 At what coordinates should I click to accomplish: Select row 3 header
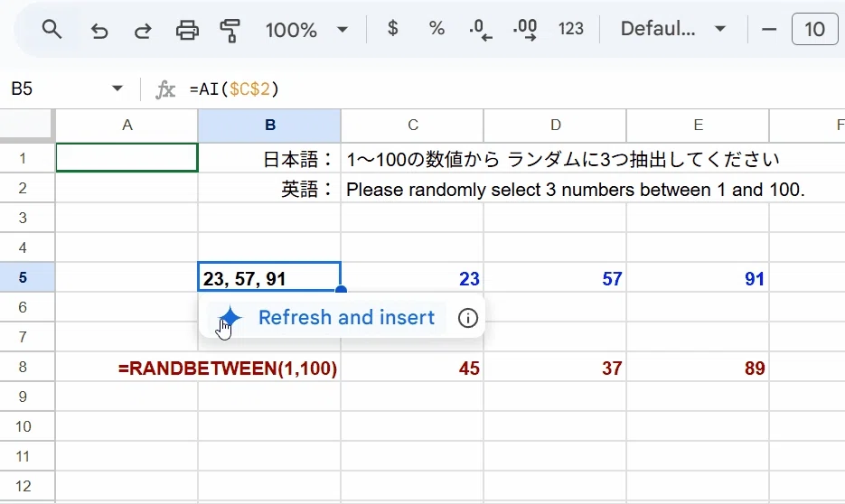coord(27,218)
